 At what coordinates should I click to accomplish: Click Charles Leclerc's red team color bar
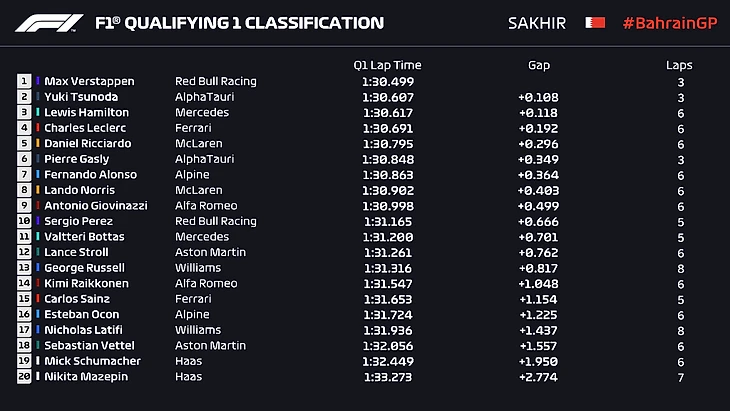click(38, 128)
